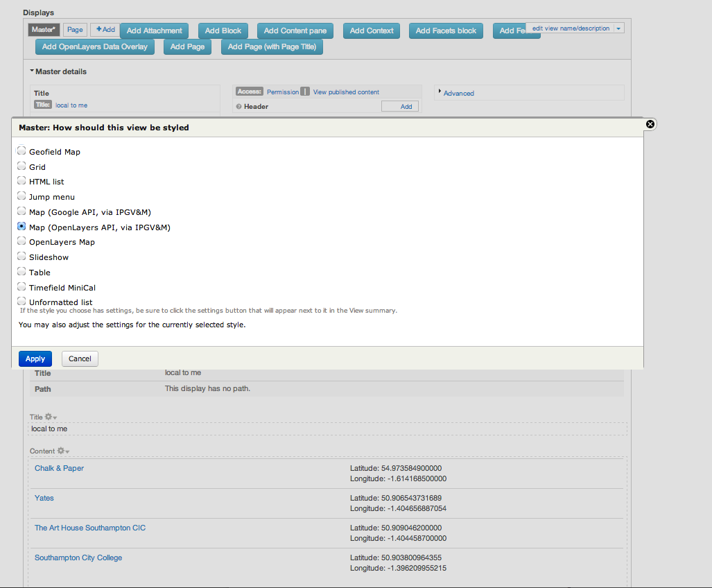Expand the Advanced section

pos(459,93)
